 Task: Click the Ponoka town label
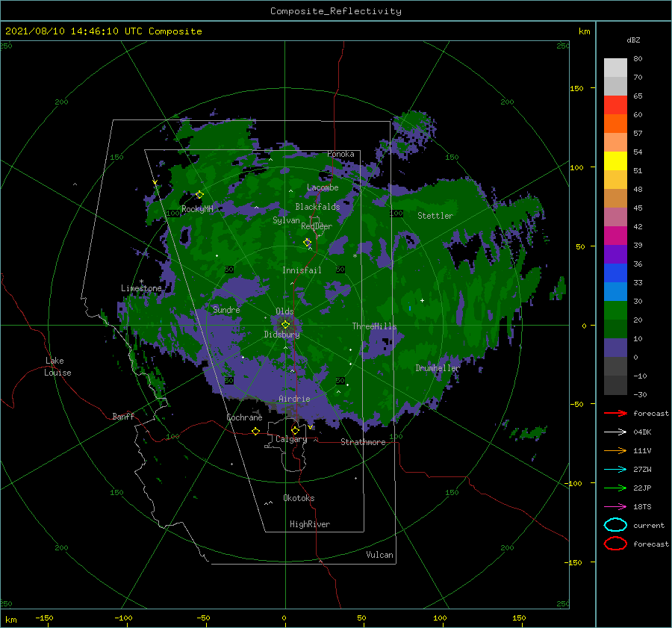[340, 154]
